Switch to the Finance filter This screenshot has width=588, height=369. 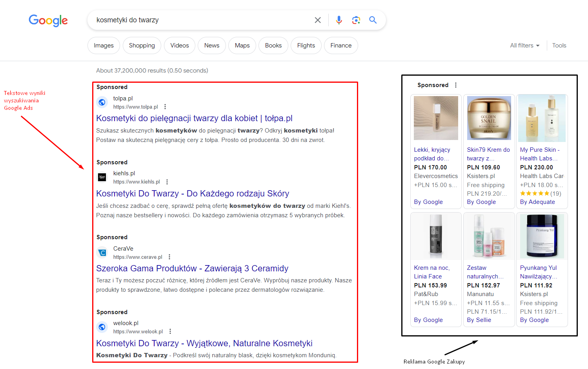341,45
